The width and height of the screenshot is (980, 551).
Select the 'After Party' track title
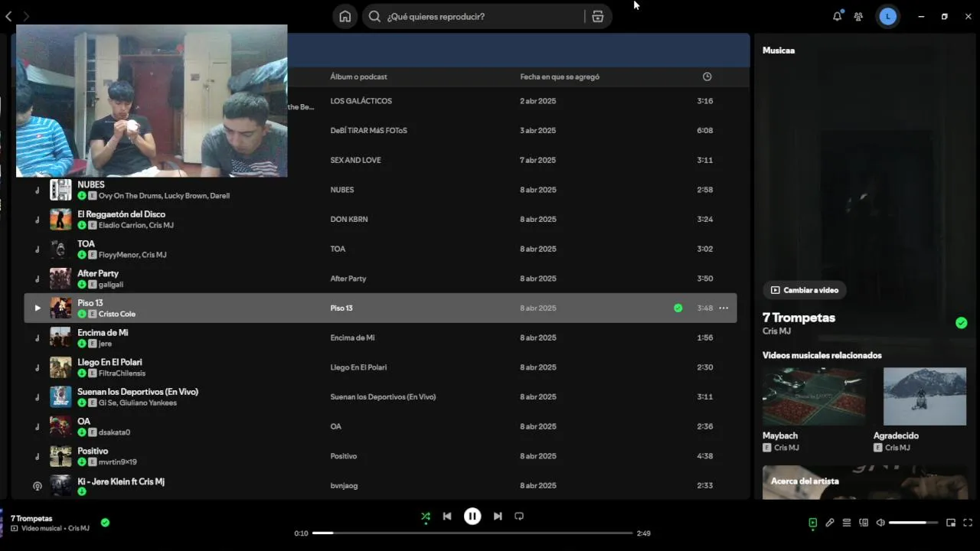point(98,273)
